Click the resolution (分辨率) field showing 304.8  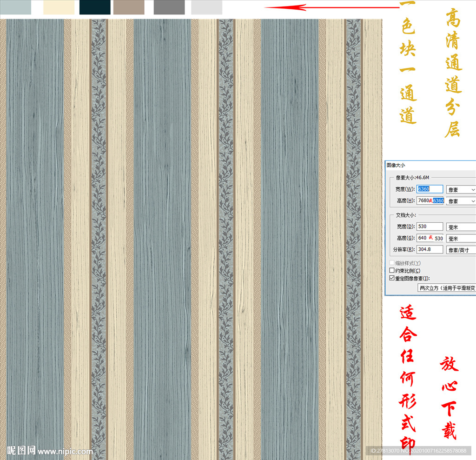pyautogui.click(x=430, y=250)
